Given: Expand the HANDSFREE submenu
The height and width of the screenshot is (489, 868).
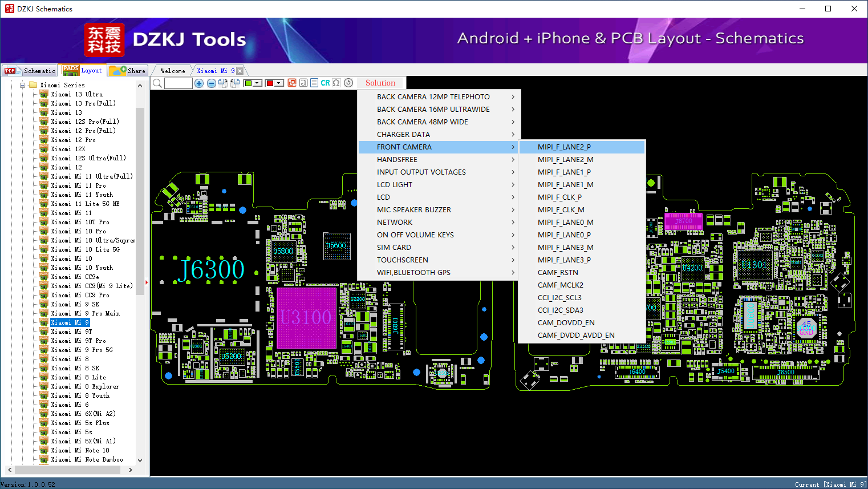Looking at the screenshot, I should click(x=438, y=160).
